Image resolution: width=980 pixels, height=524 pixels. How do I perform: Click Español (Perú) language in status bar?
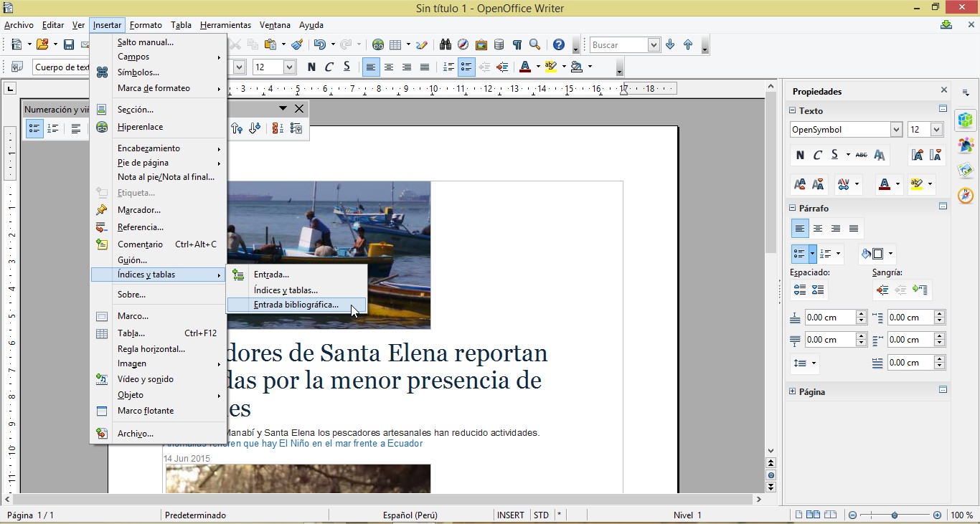coord(410,515)
